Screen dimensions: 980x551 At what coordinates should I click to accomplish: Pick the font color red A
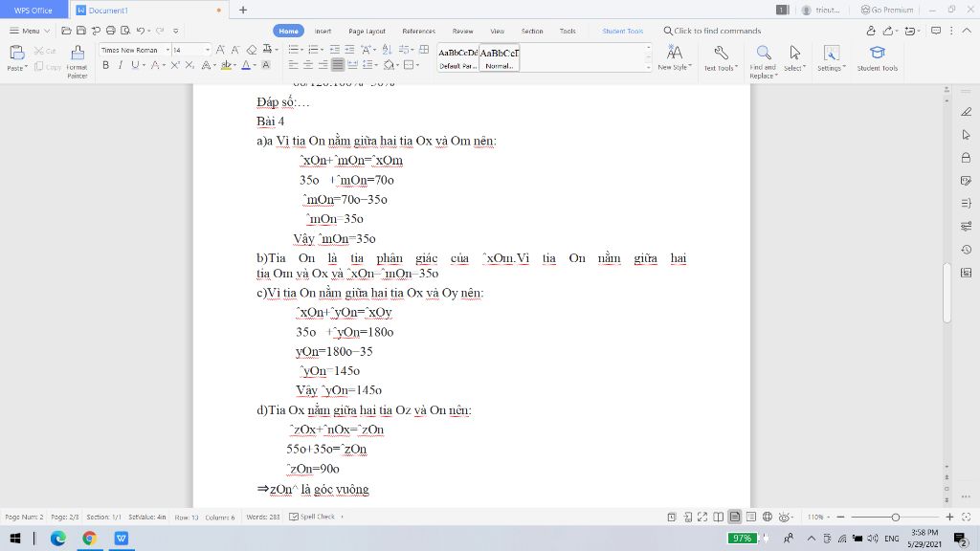coord(246,65)
